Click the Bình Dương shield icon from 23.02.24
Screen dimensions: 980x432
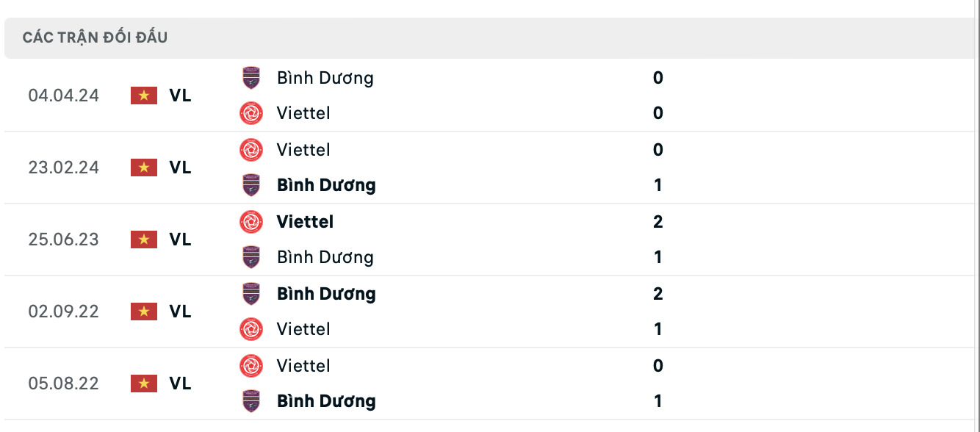pos(251,185)
